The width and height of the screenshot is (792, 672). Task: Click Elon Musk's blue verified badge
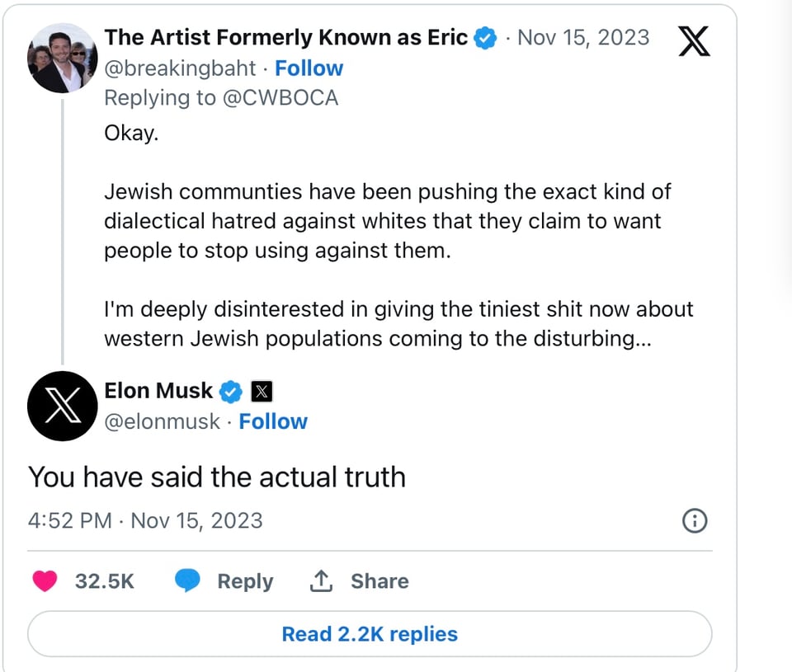click(x=230, y=391)
